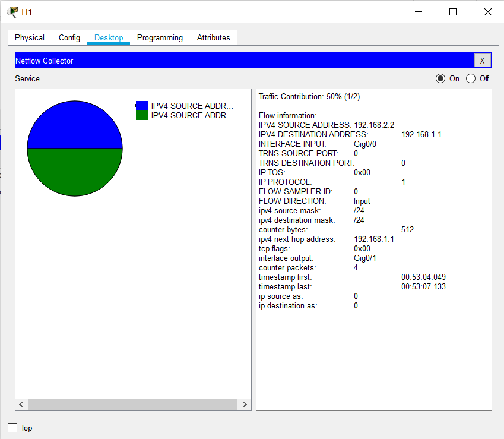Click the Packet Tracer H1 window icon

coord(12,12)
